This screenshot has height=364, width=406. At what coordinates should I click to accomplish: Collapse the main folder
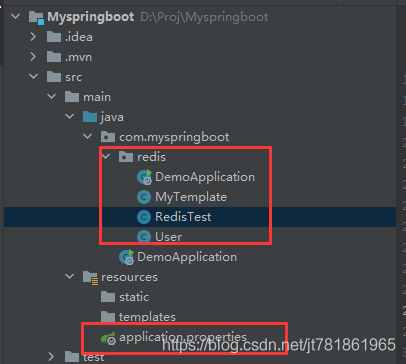pos(52,97)
